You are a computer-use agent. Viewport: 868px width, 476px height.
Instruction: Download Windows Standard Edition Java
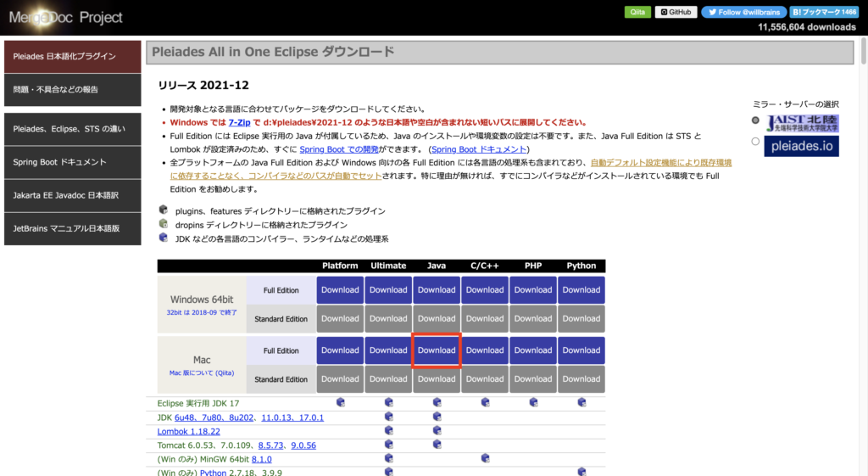[x=437, y=319]
